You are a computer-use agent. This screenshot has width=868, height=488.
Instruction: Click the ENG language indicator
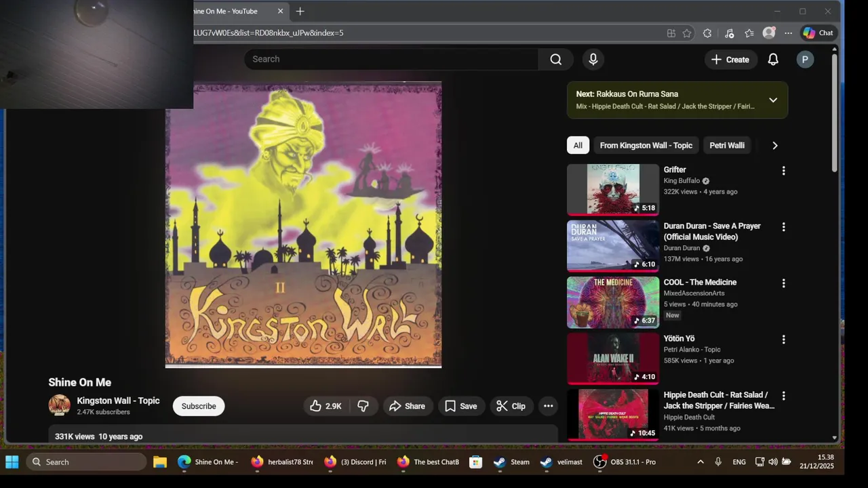tap(739, 462)
